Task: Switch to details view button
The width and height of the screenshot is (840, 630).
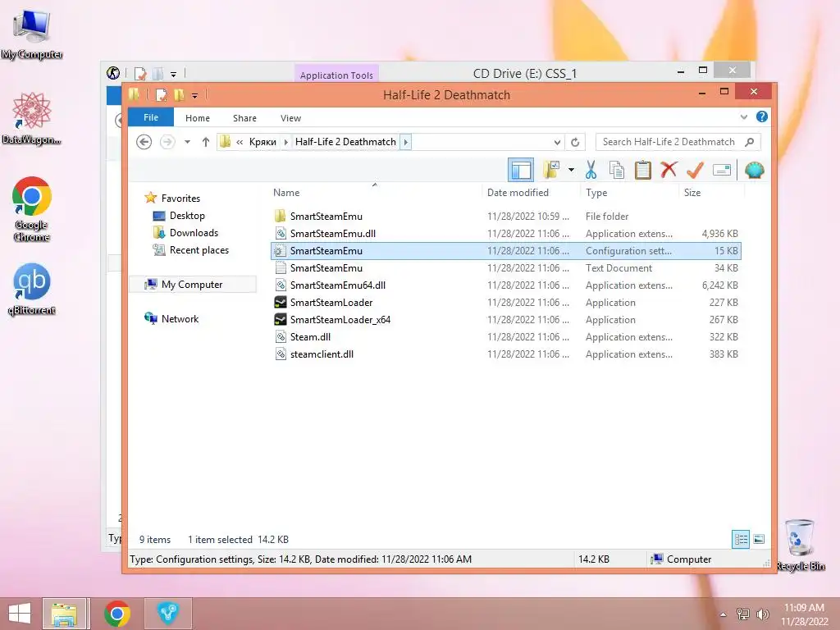Action: pyautogui.click(x=741, y=539)
